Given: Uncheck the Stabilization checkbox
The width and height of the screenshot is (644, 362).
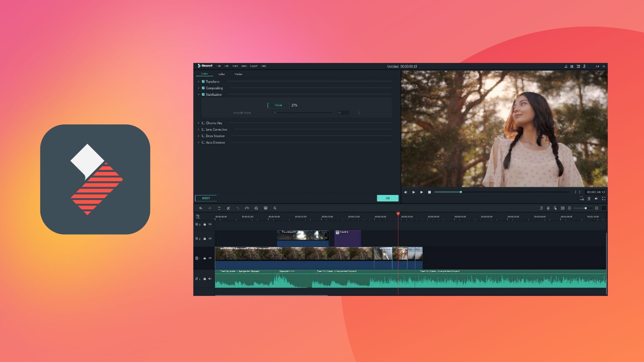Looking at the screenshot, I should (203, 95).
